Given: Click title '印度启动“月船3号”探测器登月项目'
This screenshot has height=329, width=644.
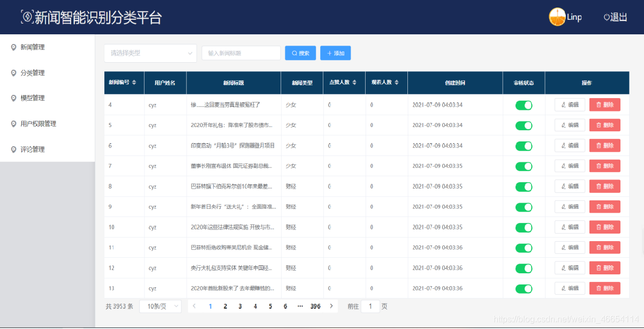Looking at the screenshot, I should coord(233,146).
